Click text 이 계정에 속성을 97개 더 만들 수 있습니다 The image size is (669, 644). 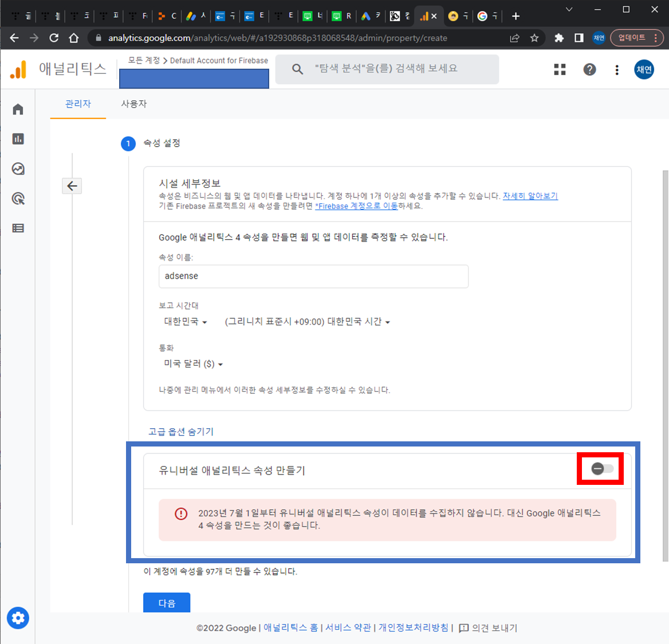[x=220, y=571]
